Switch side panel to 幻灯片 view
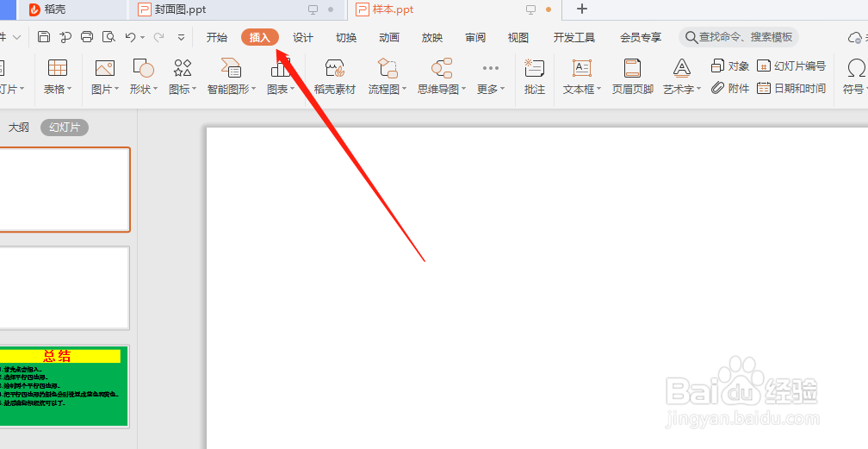This screenshot has height=449, width=868. tap(65, 128)
